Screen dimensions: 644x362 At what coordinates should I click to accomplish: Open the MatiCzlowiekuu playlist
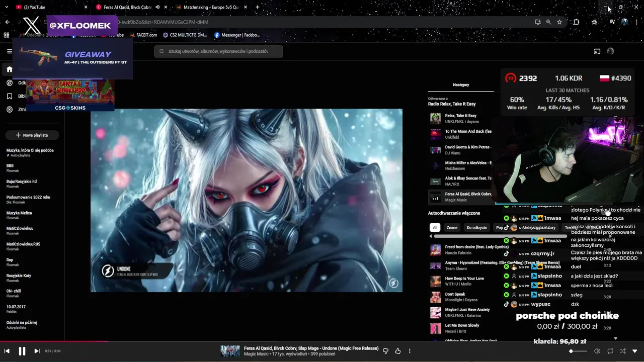coord(20,231)
